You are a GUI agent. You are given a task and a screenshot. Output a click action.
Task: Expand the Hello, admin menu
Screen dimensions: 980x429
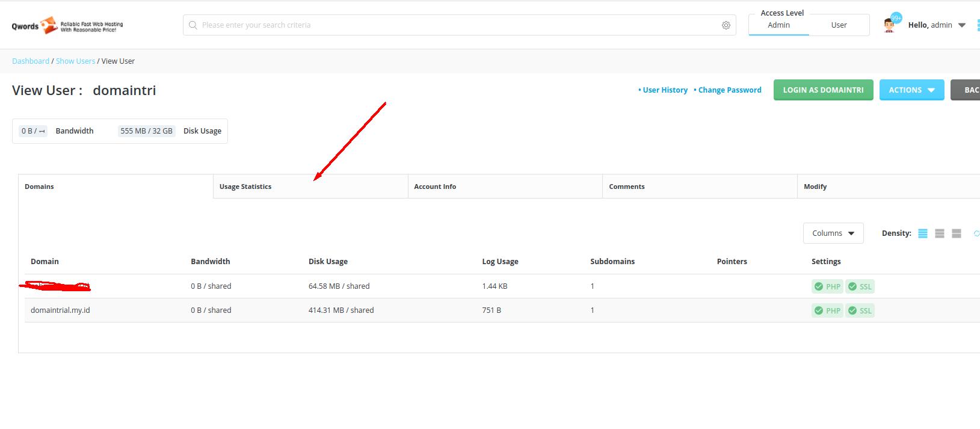(x=937, y=25)
